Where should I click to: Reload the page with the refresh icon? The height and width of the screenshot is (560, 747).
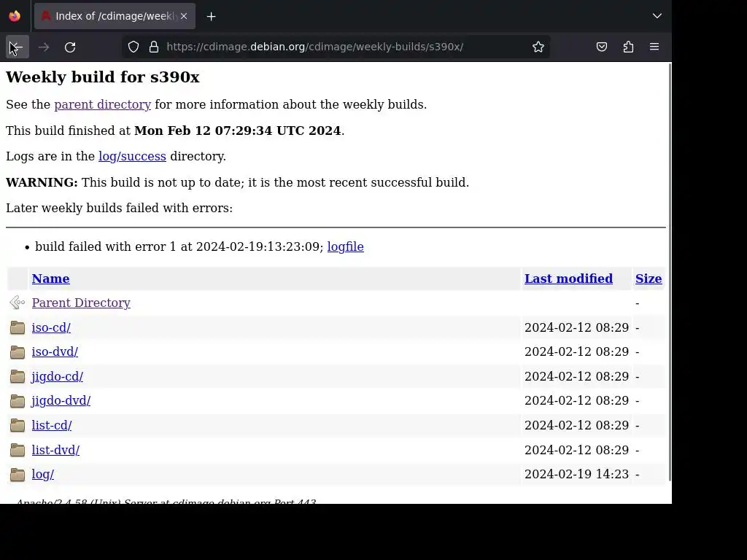(70, 47)
